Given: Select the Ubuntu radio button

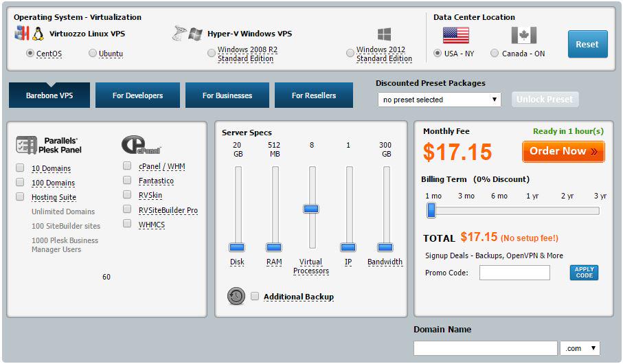Looking at the screenshot, I should pos(93,53).
